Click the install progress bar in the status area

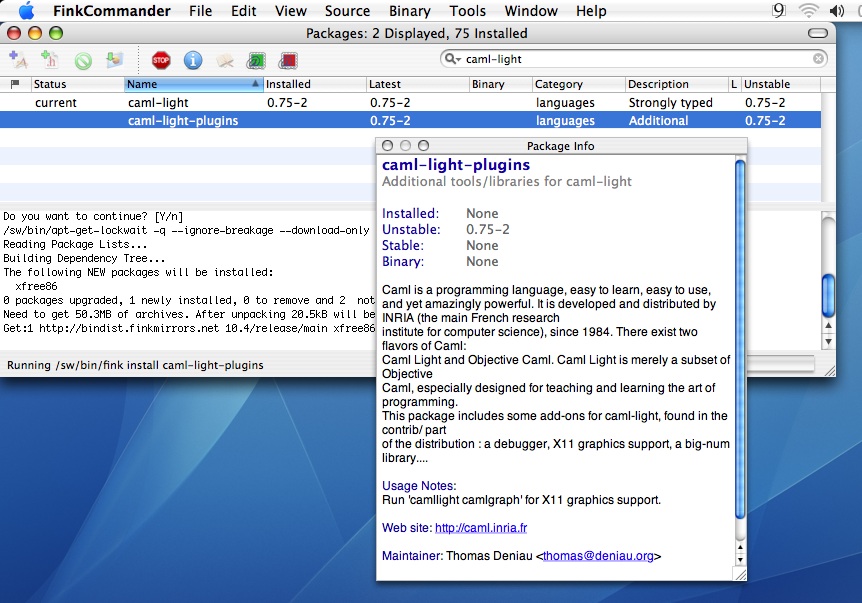pyautogui.click(x=780, y=363)
